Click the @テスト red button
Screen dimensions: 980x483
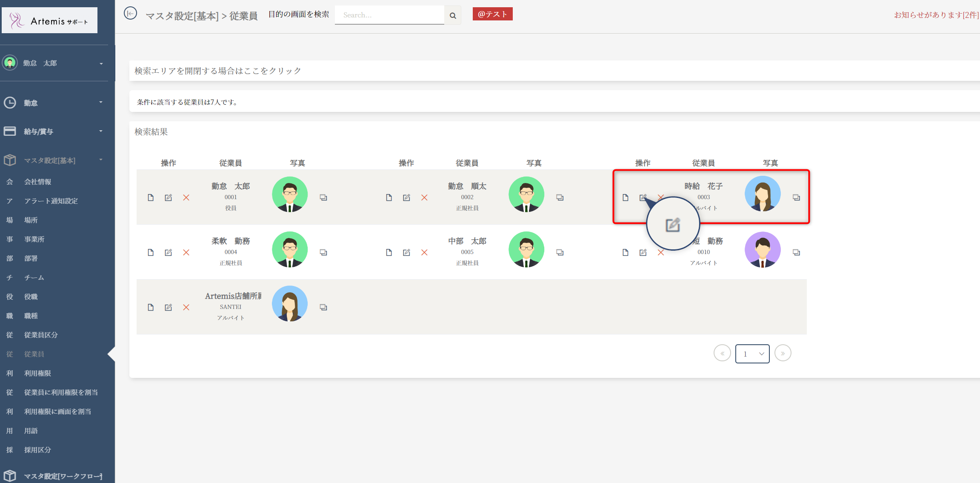(x=492, y=14)
